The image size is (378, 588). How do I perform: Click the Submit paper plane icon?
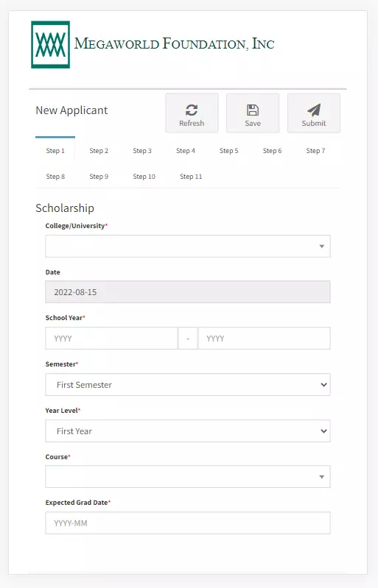tap(314, 110)
